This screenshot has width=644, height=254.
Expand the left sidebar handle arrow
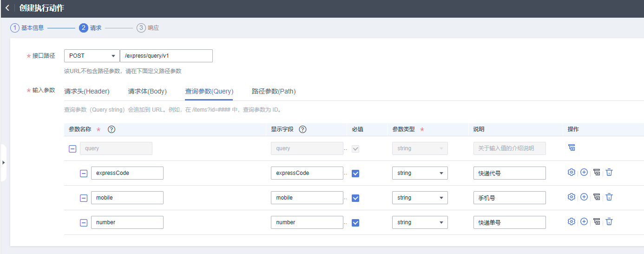pyautogui.click(x=3, y=163)
